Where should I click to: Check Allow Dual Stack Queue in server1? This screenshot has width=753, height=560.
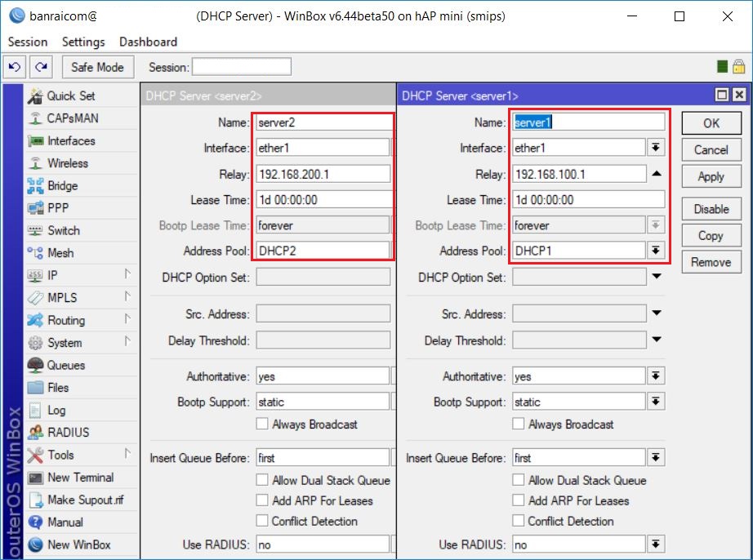click(518, 480)
